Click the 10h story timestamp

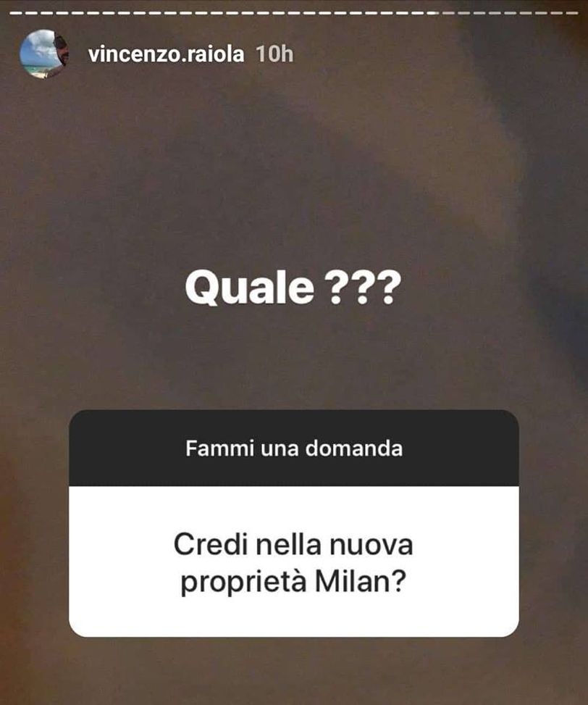click(x=274, y=54)
